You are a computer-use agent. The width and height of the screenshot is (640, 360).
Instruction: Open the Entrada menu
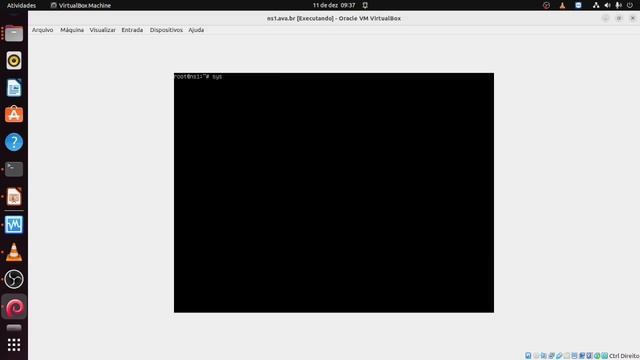click(x=132, y=30)
